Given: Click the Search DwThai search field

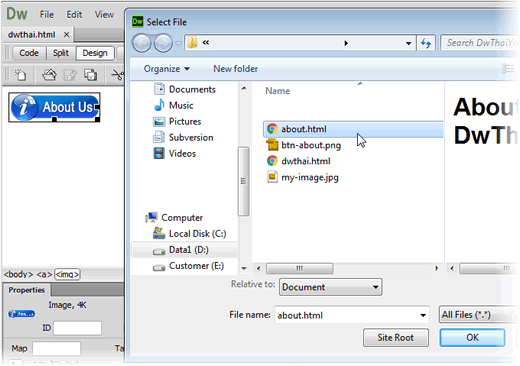Looking at the screenshot, I should (x=480, y=43).
